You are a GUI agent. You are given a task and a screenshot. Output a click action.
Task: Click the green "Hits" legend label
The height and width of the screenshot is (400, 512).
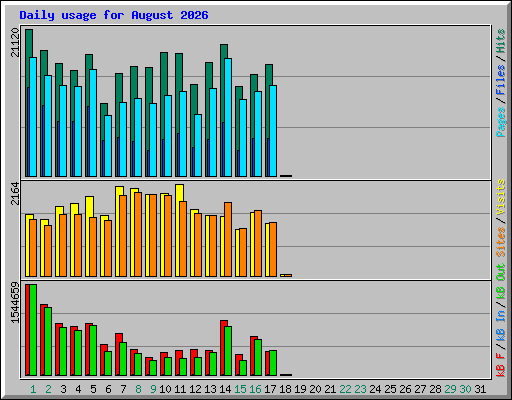pyautogui.click(x=501, y=41)
